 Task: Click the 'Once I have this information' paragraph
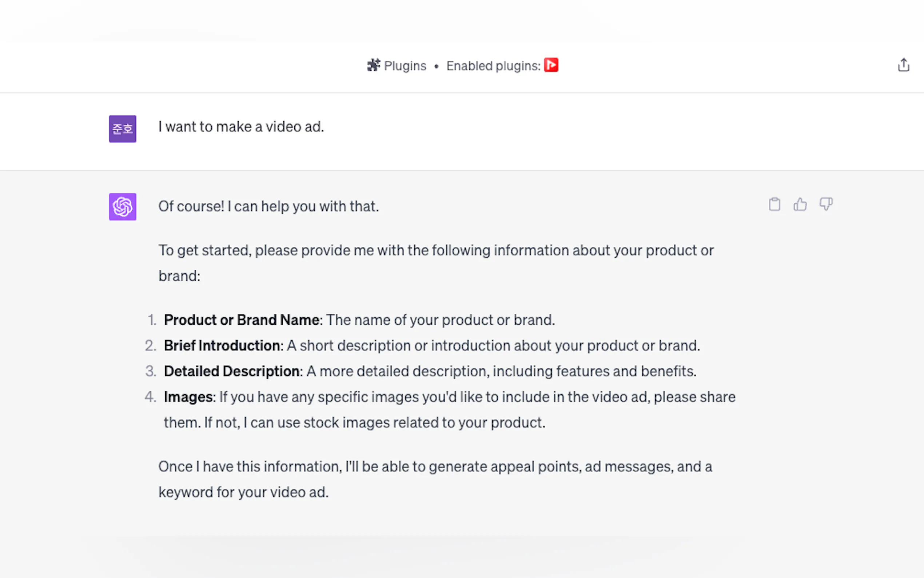point(435,467)
